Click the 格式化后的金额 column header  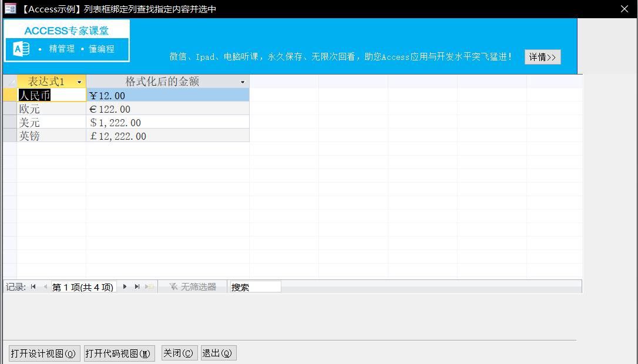167,82
